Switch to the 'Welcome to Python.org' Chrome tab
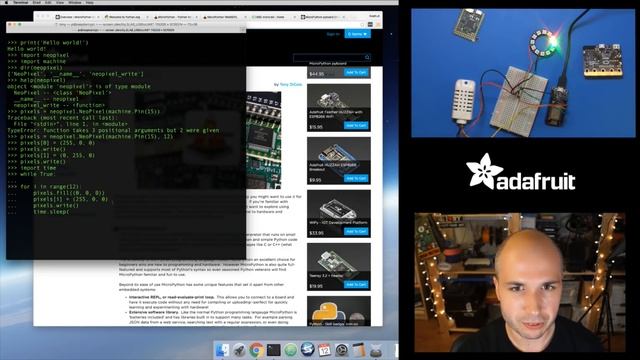The width and height of the screenshot is (640, 360). [126, 17]
